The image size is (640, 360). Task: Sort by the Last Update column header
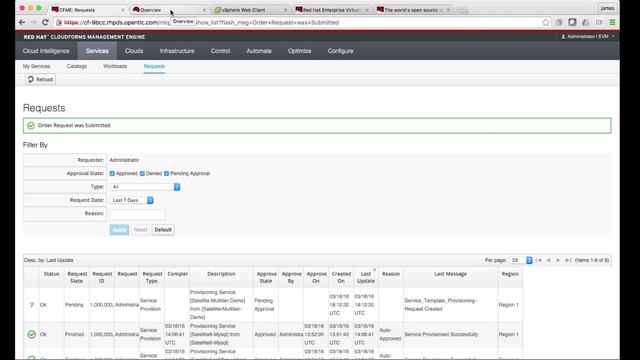[x=366, y=278]
